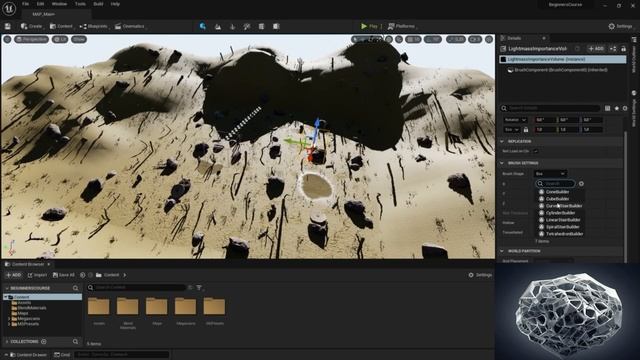This screenshot has width=640, height=360.
Task: Open the Content button in toolbar
Action: coord(61,26)
